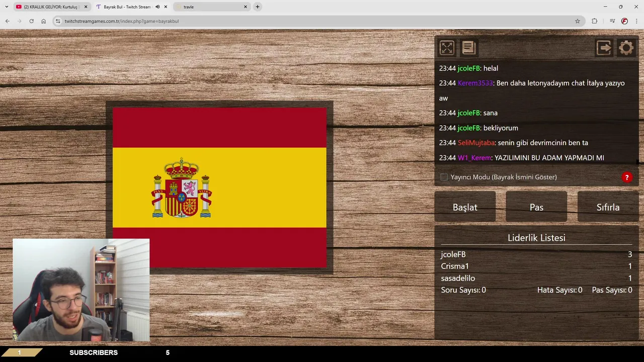
Task: Click the Pas button
Action: 536,207
